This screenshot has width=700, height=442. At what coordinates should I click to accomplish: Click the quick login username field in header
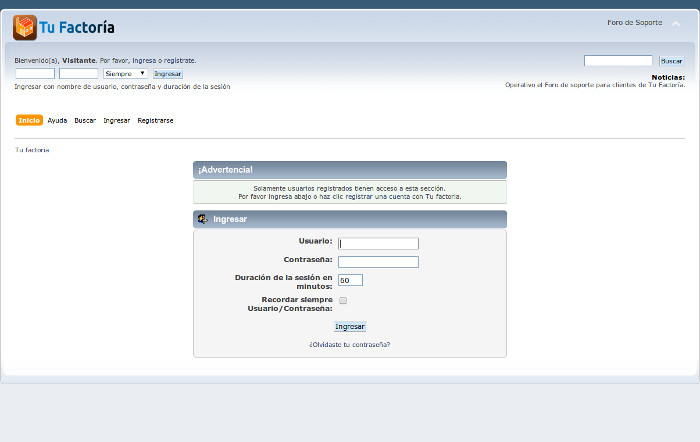(x=35, y=73)
